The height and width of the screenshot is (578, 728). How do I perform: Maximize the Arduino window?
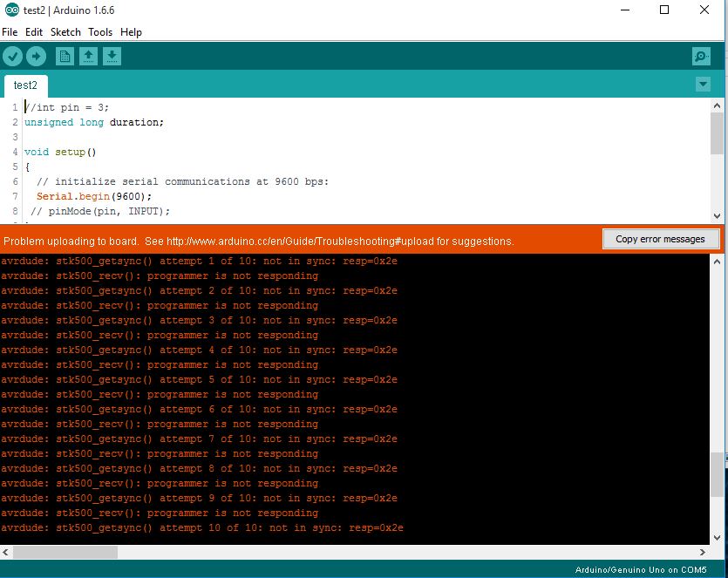click(x=664, y=10)
